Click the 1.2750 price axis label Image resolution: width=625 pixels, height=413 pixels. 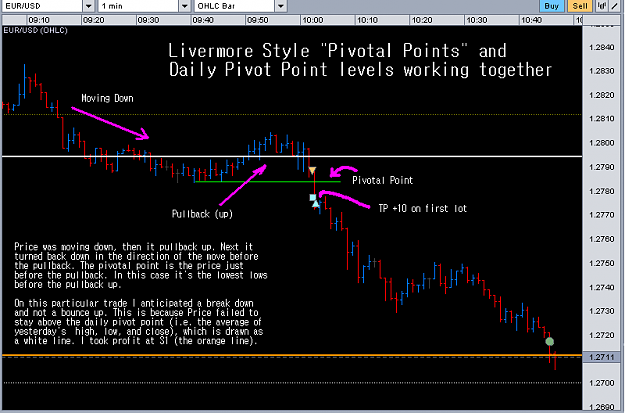601,263
